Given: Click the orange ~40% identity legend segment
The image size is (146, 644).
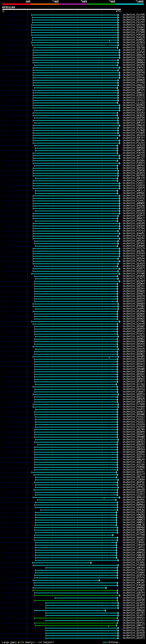Looking at the screenshot, I should [x=44, y=4].
